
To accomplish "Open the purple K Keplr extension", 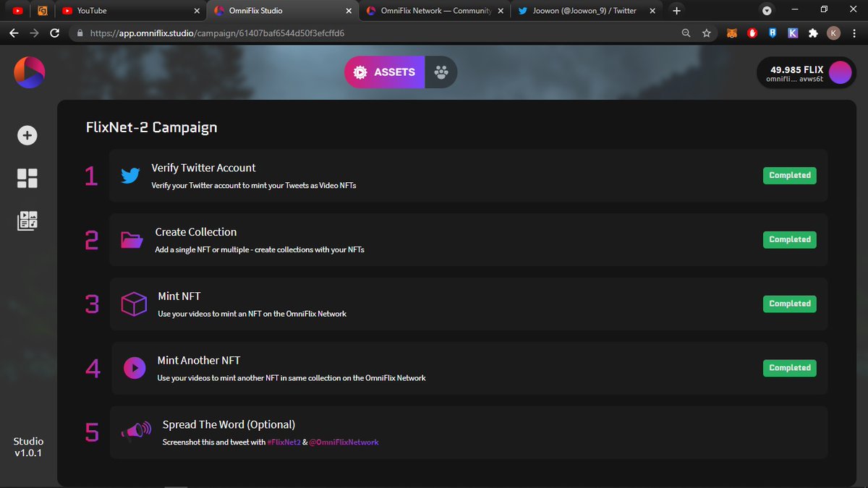I will [793, 33].
